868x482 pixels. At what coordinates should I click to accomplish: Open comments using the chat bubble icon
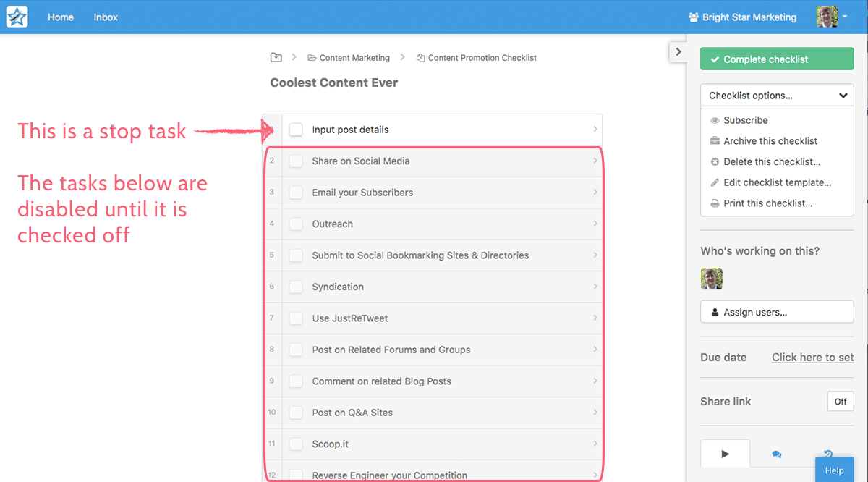pyautogui.click(x=776, y=454)
